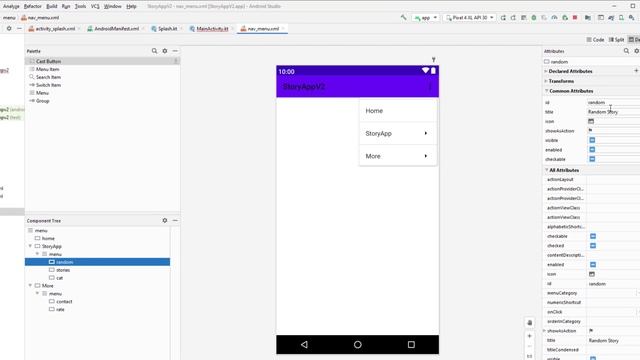
Task: Tap the Android recents square button
Action: 411,344
